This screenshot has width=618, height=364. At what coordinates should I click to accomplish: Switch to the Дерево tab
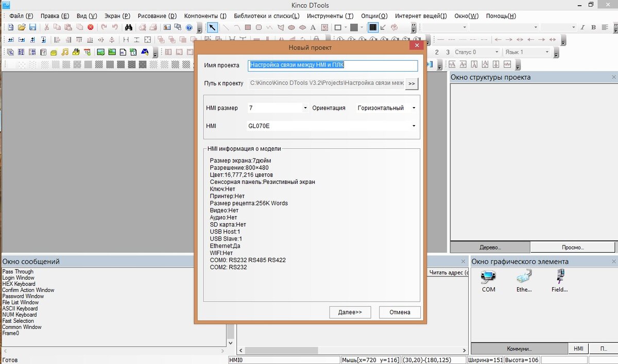[x=490, y=247]
